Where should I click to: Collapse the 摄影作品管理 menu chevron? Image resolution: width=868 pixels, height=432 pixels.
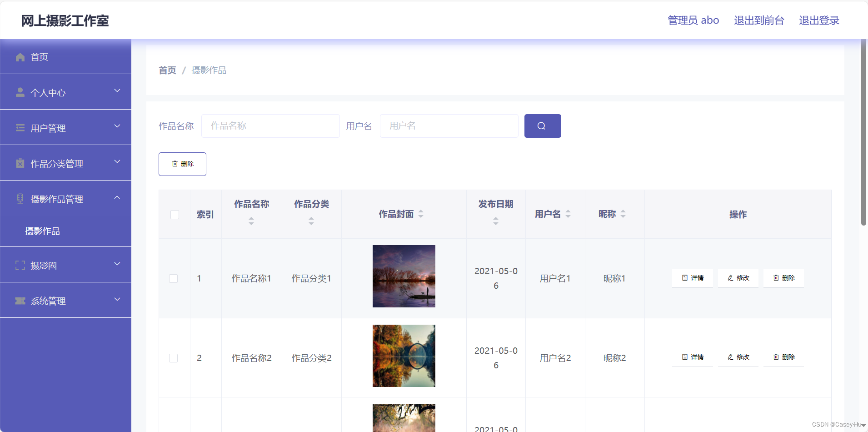(x=117, y=197)
